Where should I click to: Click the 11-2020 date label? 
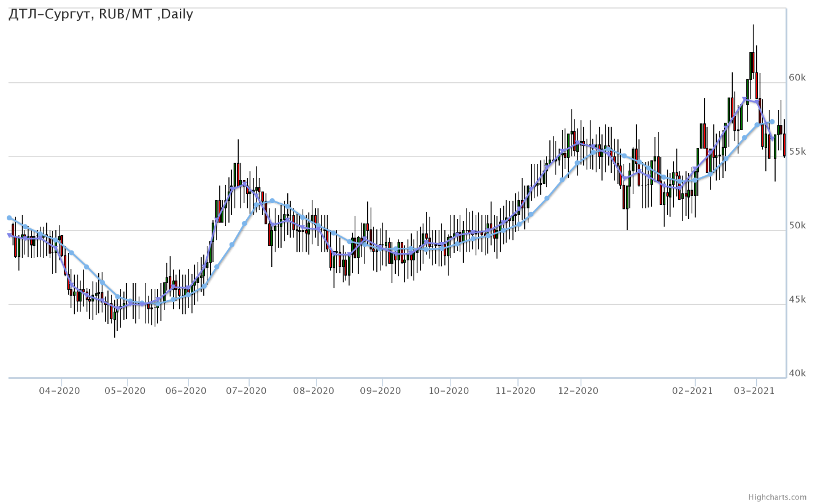[x=516, y=391]
